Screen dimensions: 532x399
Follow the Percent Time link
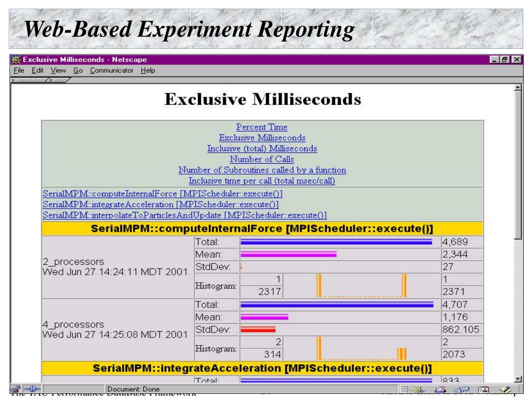pos(262,127)
